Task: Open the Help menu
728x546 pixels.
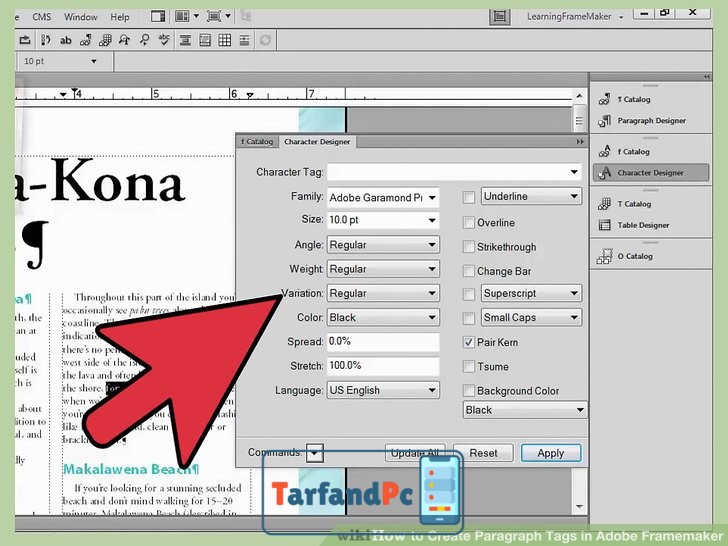Action: click(119, 17)
